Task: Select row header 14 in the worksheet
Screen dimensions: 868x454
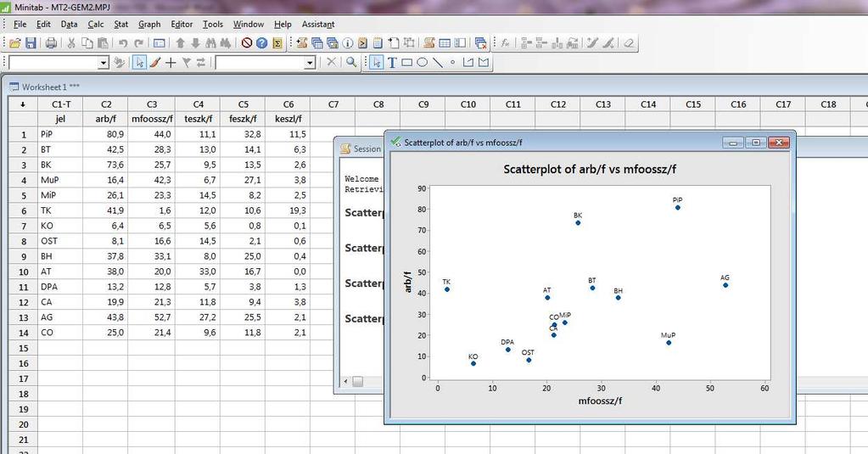Action: [x=23, y=333]
